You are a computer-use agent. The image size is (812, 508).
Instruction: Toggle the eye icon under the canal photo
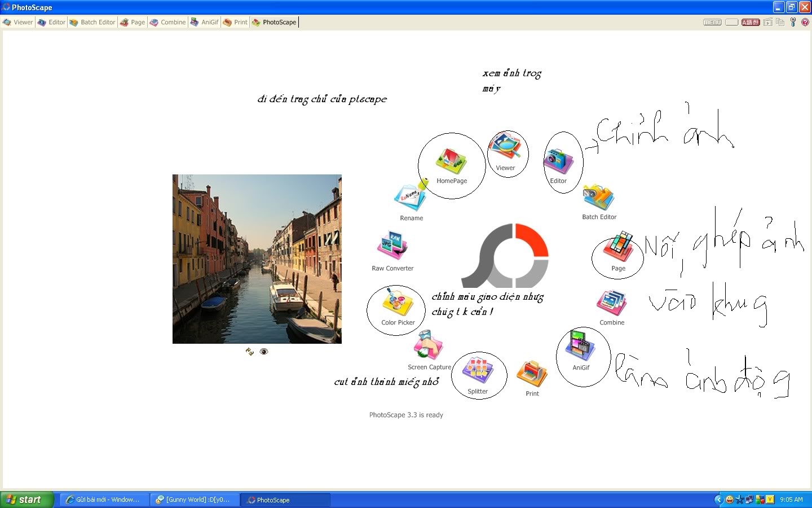click(264, 352)
